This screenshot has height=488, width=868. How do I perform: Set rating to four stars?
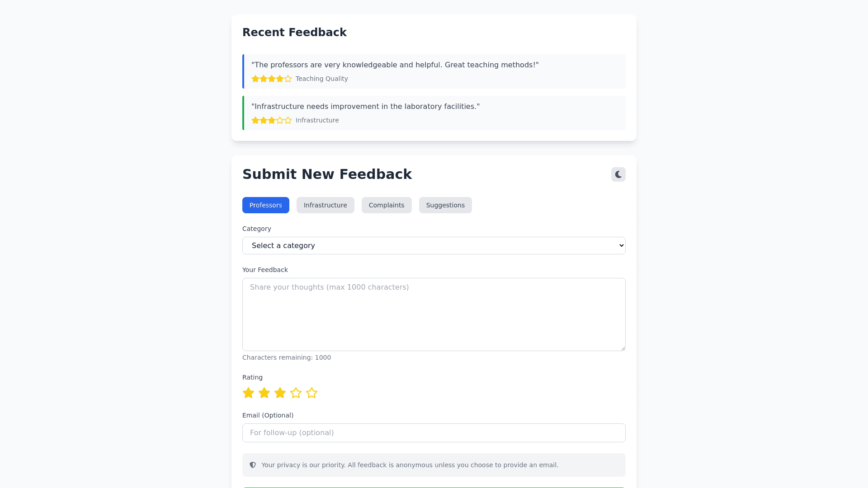pyautogui.click(x=296, y=393)
